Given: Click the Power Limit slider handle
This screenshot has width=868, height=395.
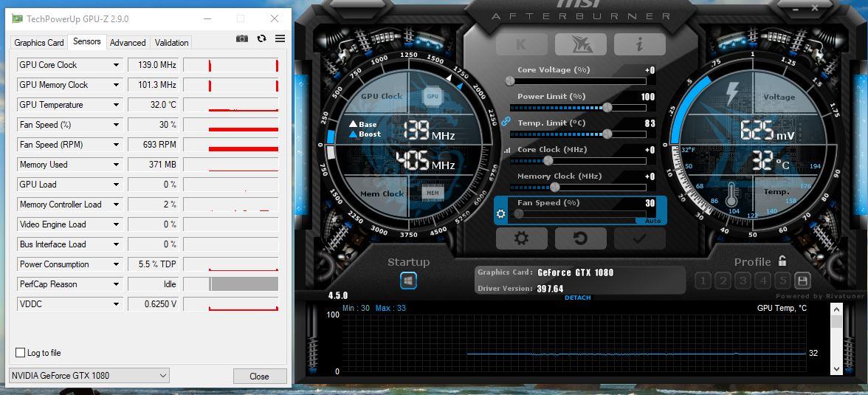Looking at the screenshot, I should tap(607, 108).
